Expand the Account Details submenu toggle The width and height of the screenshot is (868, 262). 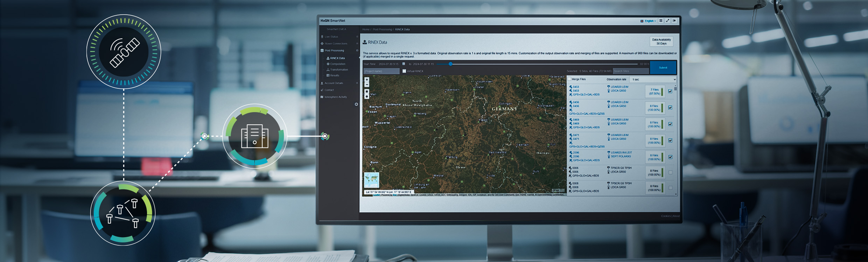pos(357,83)
